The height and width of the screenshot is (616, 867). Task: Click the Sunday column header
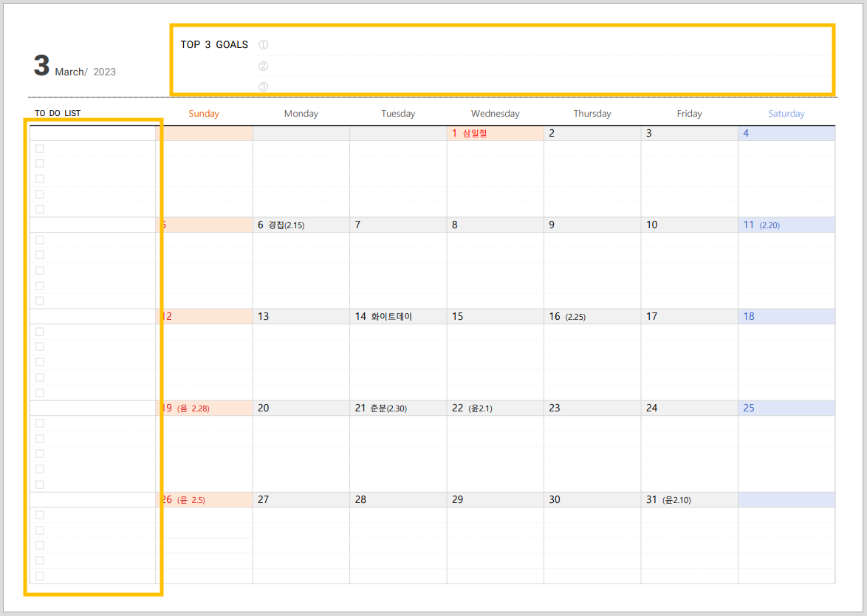pos(204,113)
